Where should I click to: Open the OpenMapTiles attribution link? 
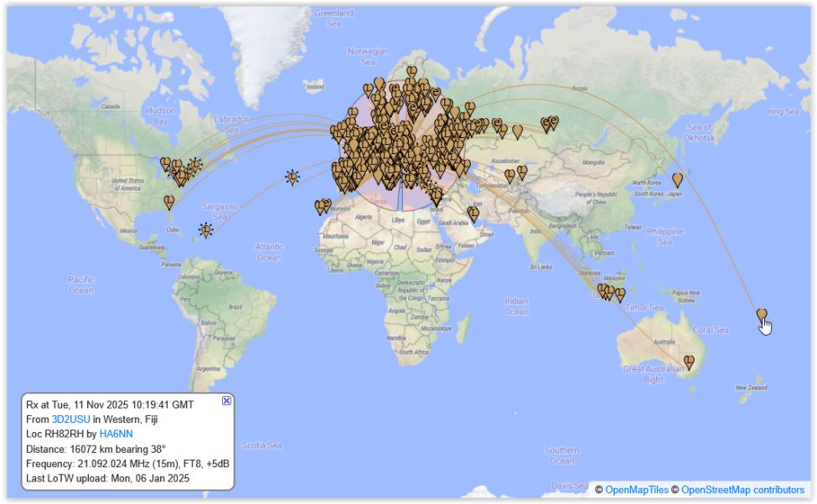(x=636, y=489)
